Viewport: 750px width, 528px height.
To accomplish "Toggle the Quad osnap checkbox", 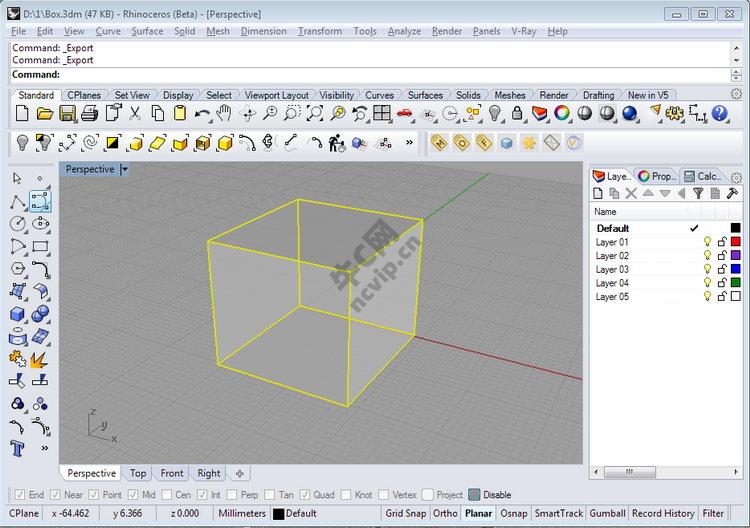I will click(x=305, y=495).
